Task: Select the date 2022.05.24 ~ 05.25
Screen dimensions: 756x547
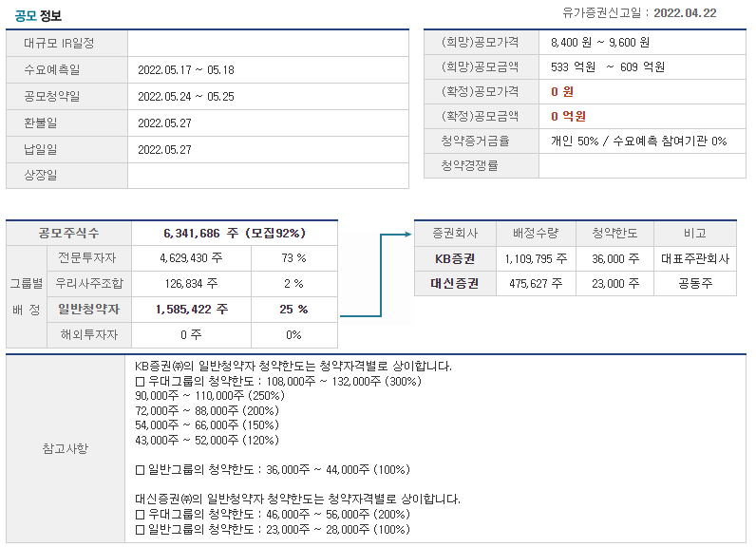Action: [186, 97]
